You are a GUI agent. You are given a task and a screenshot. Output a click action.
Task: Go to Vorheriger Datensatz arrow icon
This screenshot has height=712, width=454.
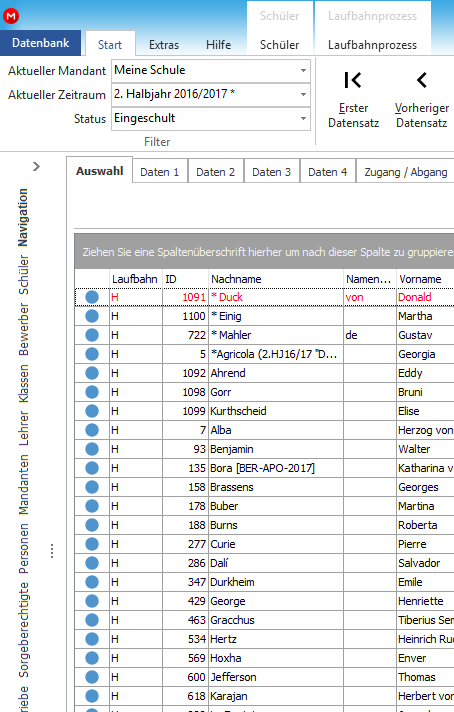coord(422,80)
